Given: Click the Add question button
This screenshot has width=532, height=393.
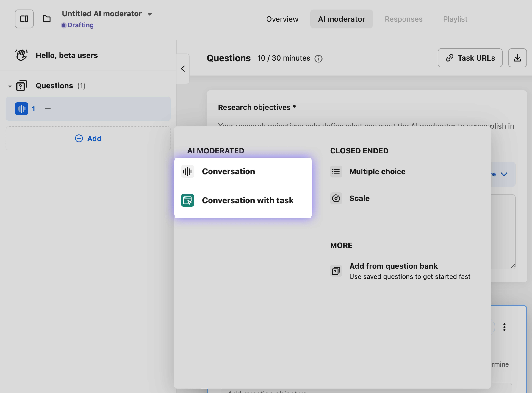Looking at the screenshot, I should pos(88,138).
